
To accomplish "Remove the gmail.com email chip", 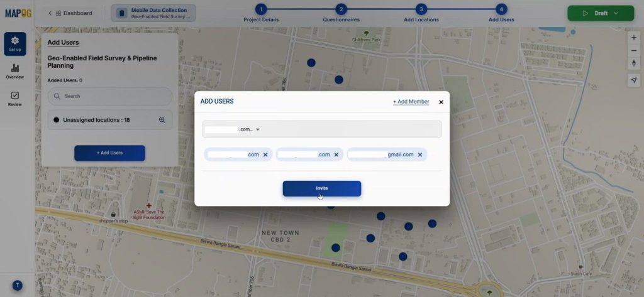I will pyautogui.click(x=419, y=154).
